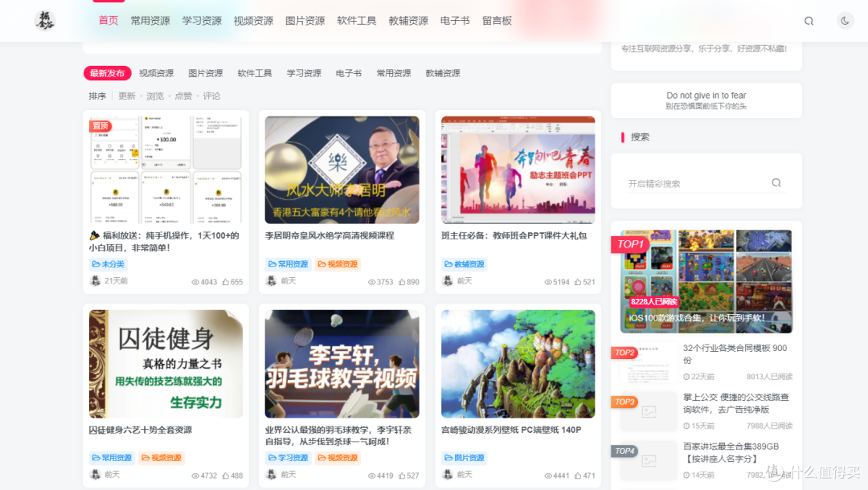868x490 pixels.
Task: Switch to the 教辅资源 category tab
Action: tap(443, 73)
